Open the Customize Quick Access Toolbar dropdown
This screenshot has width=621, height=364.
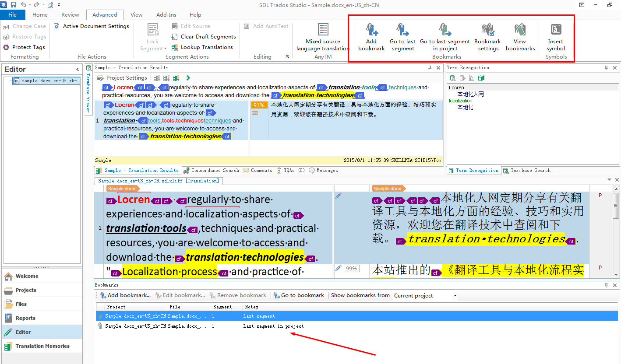coord(59,5)
